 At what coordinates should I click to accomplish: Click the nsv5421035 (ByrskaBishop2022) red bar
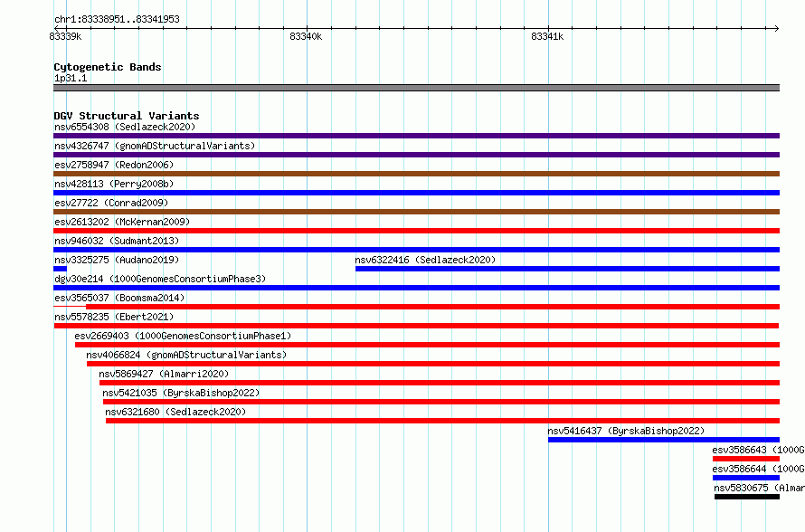[x=441, y=402]
